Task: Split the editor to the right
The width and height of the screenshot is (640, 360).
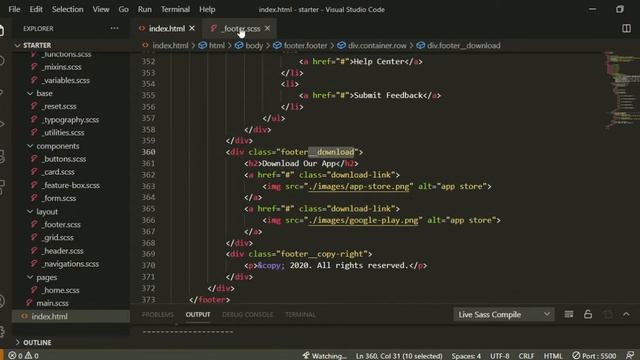Action: [x=626, y=28]
